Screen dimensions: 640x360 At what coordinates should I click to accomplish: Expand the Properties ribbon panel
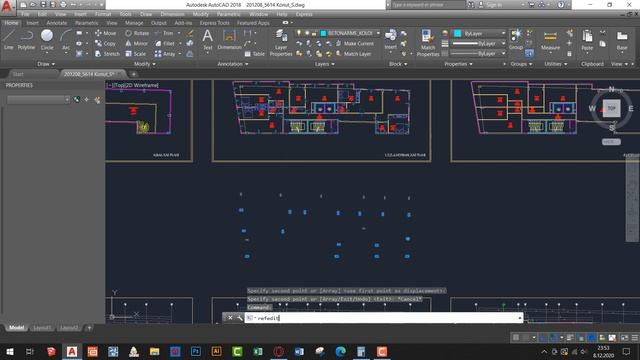click(x=458, y=64)
